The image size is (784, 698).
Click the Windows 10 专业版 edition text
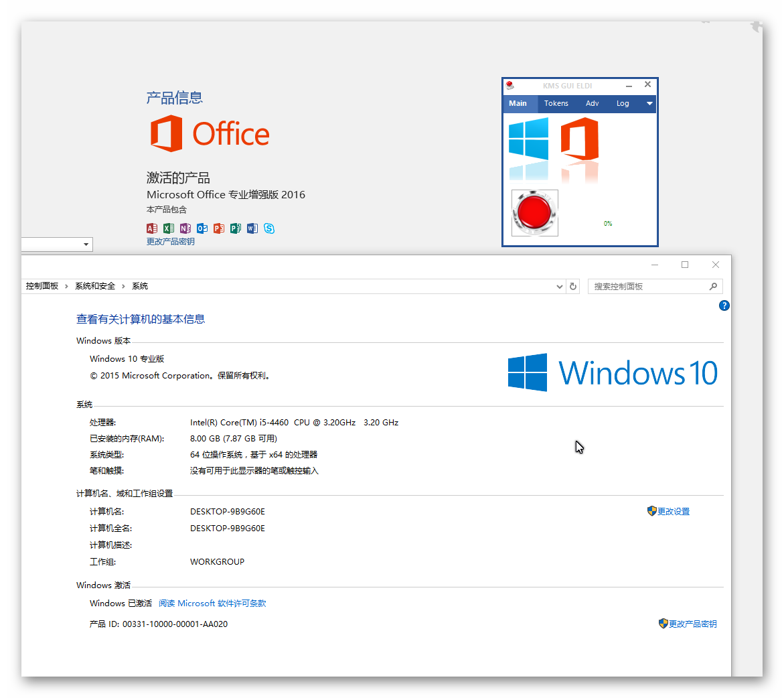point(127,359)
